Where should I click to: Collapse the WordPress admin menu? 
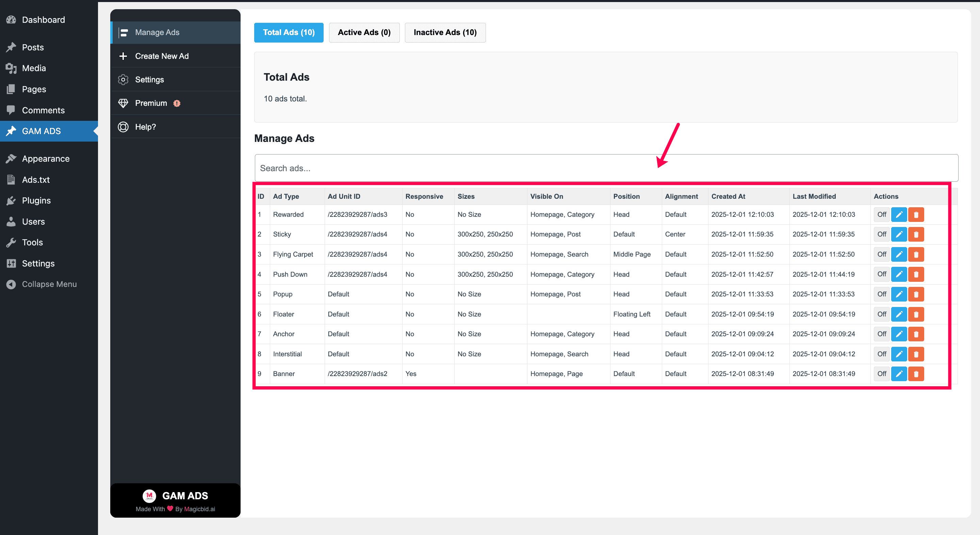tap(49, 284)
